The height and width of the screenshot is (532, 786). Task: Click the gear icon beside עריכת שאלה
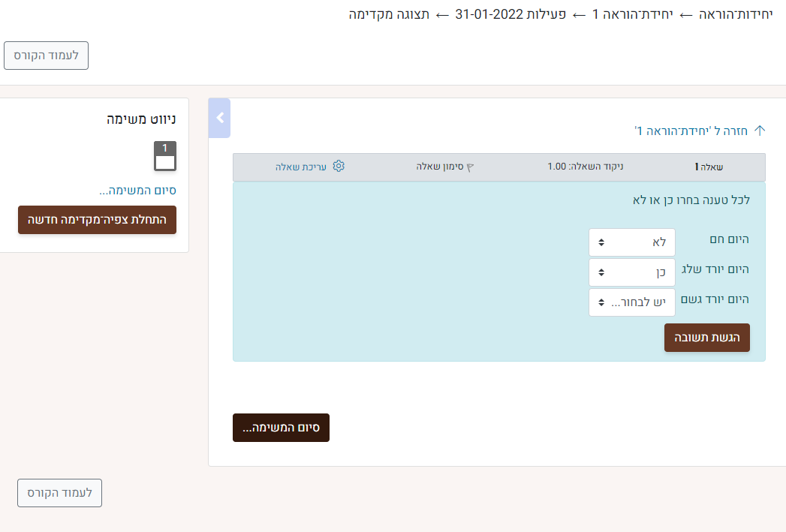pyautogui.click(x=339, y=166)
